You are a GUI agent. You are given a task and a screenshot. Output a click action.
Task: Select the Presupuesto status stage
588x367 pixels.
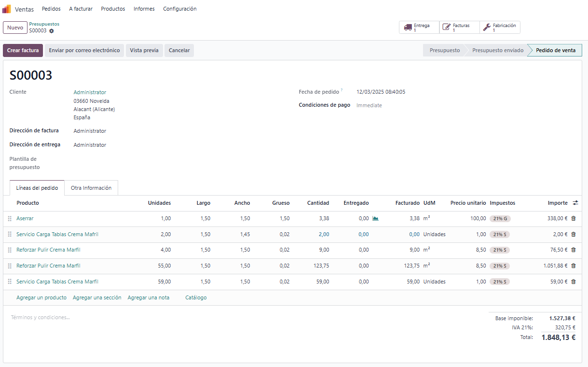[445, 50]
